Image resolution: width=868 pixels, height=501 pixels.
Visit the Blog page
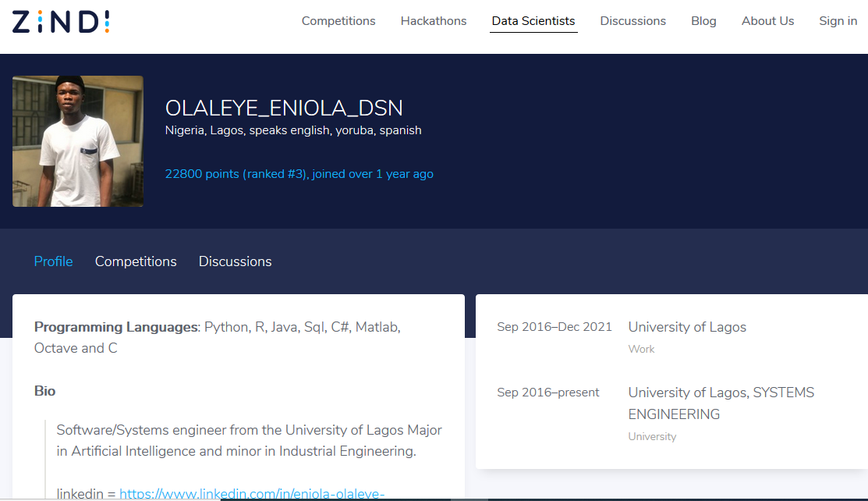703,21
